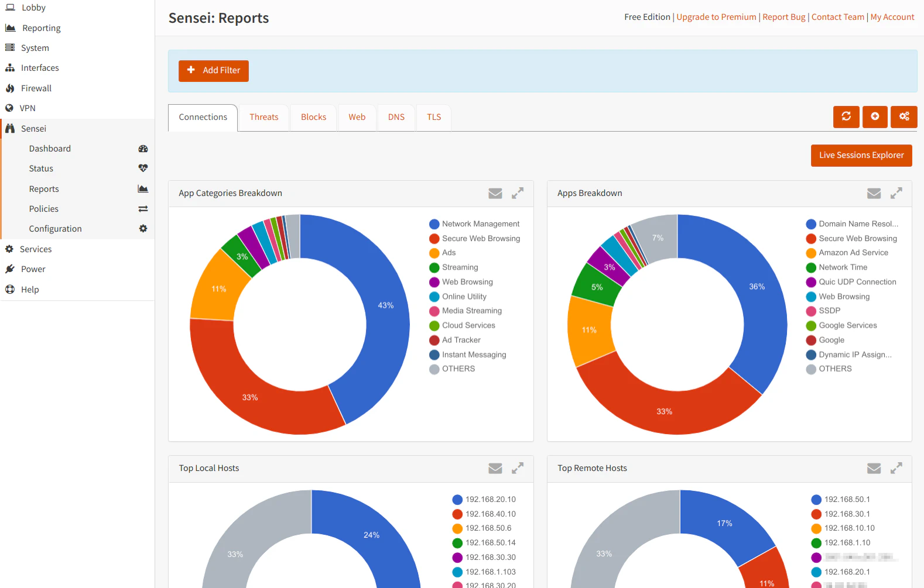The image size is (924, 588).
Task: Click the envelope icon in Top Remote Hosts
Action: (x=874, y=468)
